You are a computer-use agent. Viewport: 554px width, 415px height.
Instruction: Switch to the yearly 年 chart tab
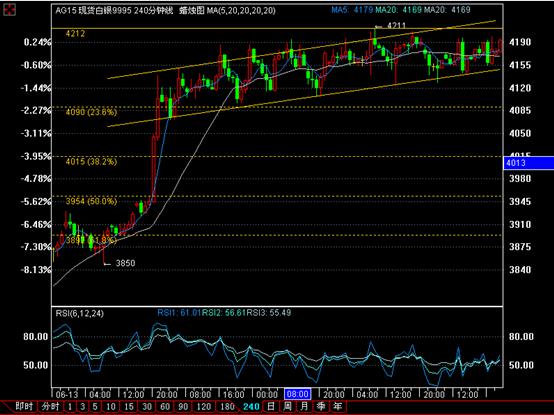(338, 407)
